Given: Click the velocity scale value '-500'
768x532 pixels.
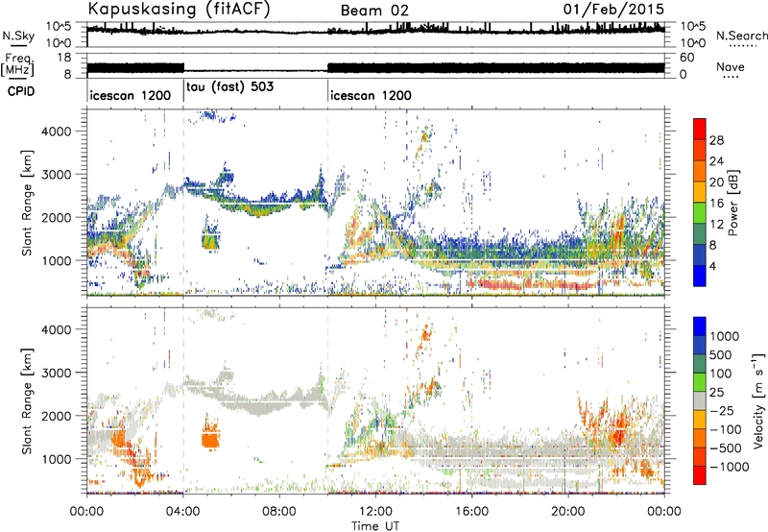Looking at the screenshot, I should tap(726, 448).
